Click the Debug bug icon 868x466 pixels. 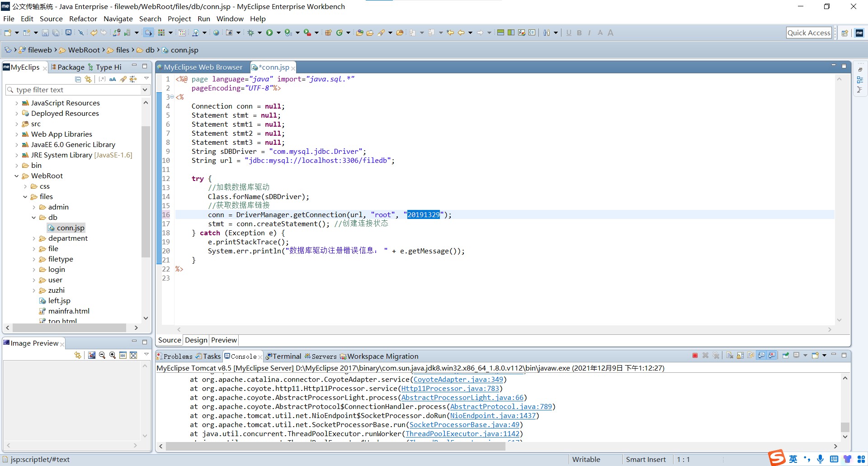tap(250, 33)
